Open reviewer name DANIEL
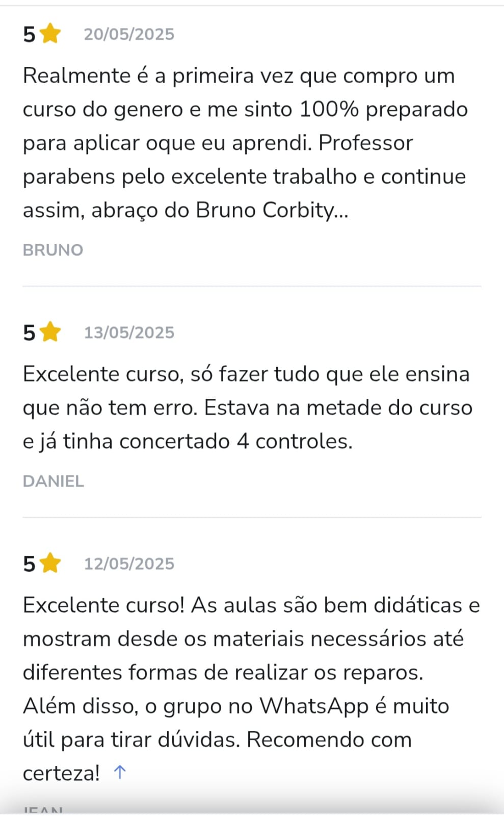This screenshot has width=504, height=816. (54, 481)
